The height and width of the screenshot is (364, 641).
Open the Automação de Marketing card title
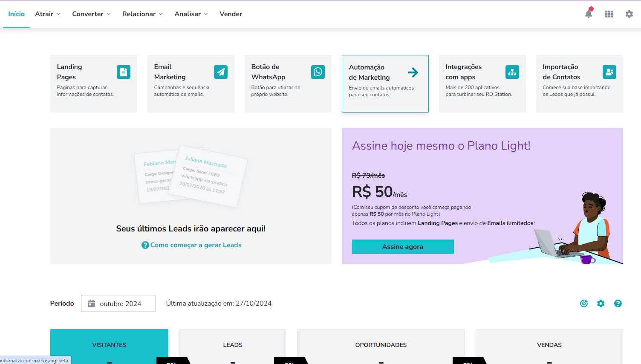370,72
